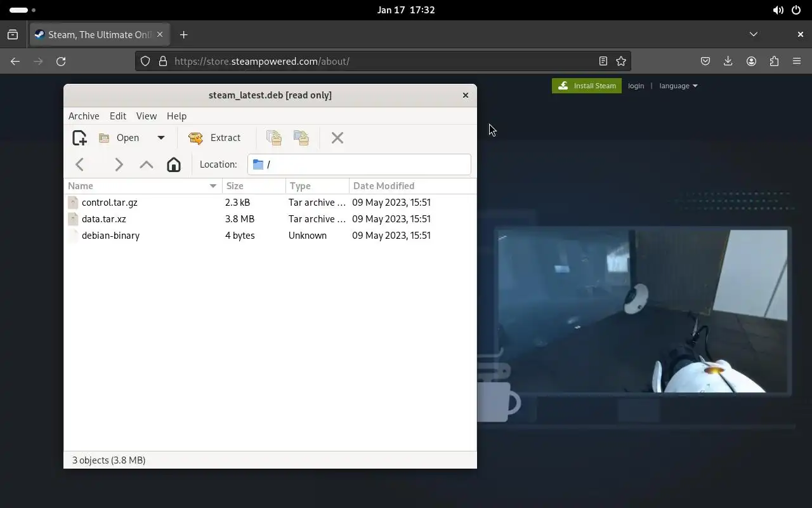Click the add files toolbar icon
Image resolution: width=812 pixels, height=508 pixels.
tap(274, 138)
